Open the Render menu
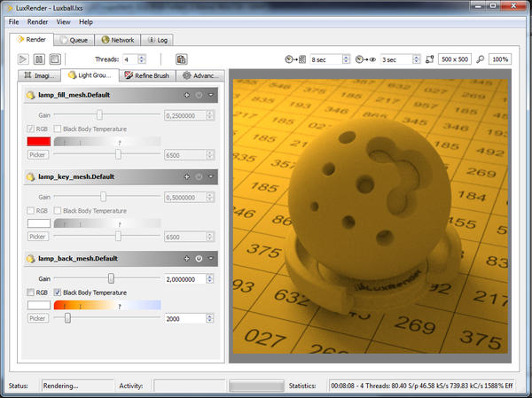This screenshot has width=532, height=398. [x=37, y=22]
